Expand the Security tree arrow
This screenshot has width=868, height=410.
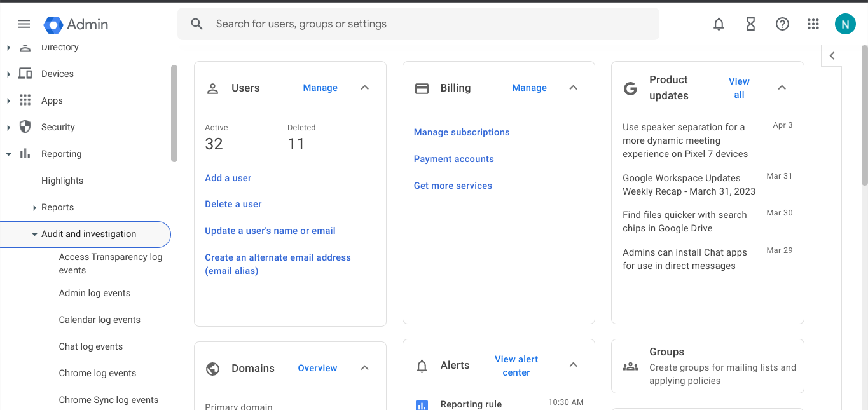tap(8, 128)
